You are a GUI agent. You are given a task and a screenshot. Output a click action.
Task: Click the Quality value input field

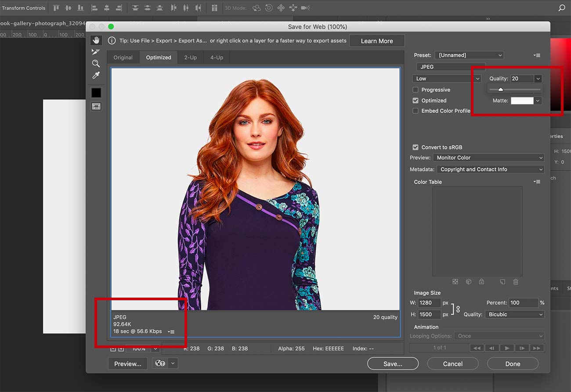pyautogui.click(x=522, y=79)
